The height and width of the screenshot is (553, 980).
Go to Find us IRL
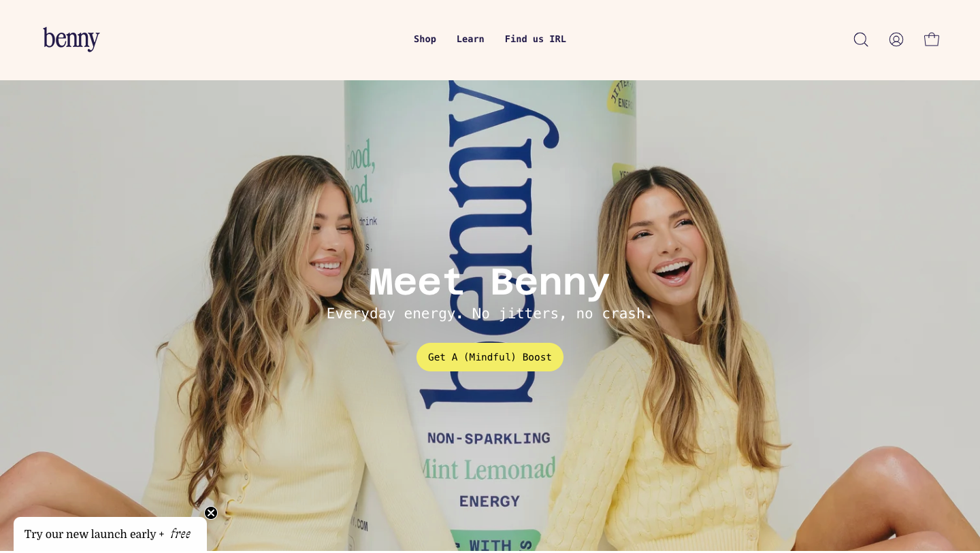point(536,39)
